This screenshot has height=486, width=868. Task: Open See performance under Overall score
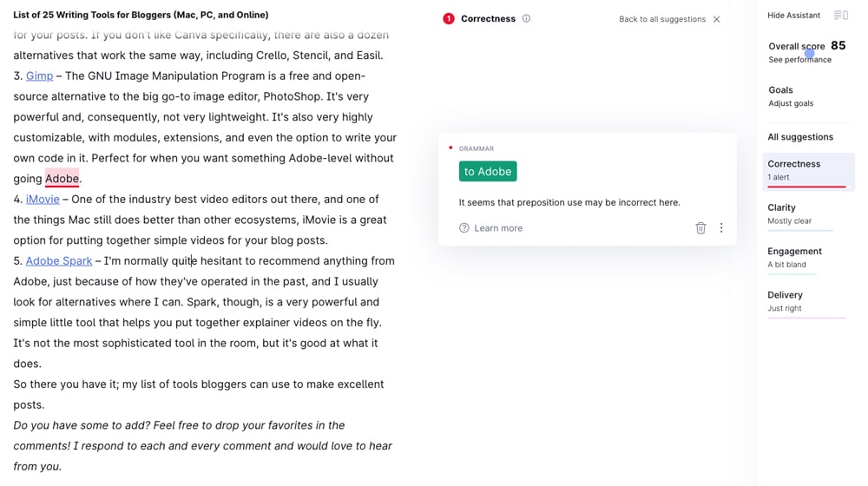[x=799, y=60]
